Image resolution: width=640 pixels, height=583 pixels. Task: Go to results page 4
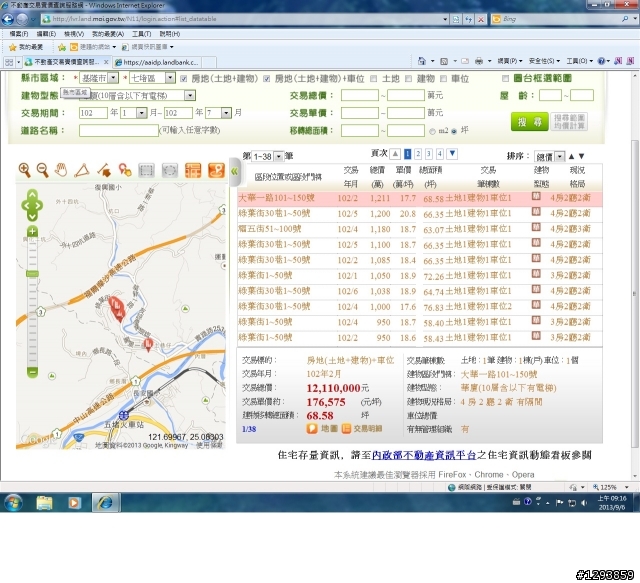440,154
